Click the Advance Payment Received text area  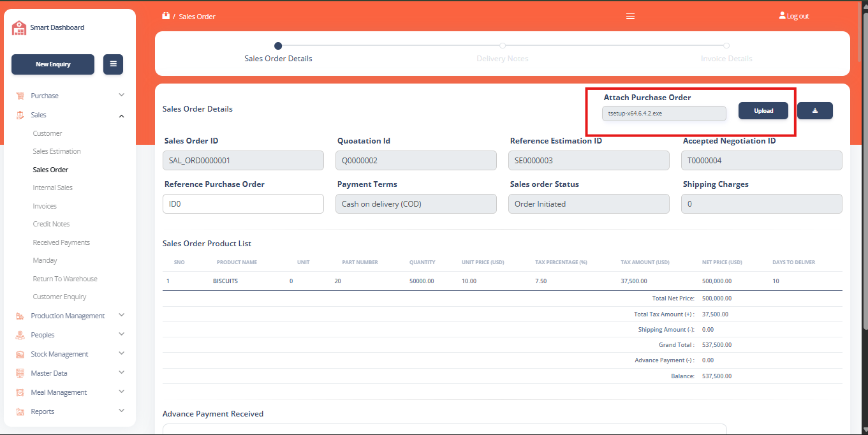[x=445, y=429]
